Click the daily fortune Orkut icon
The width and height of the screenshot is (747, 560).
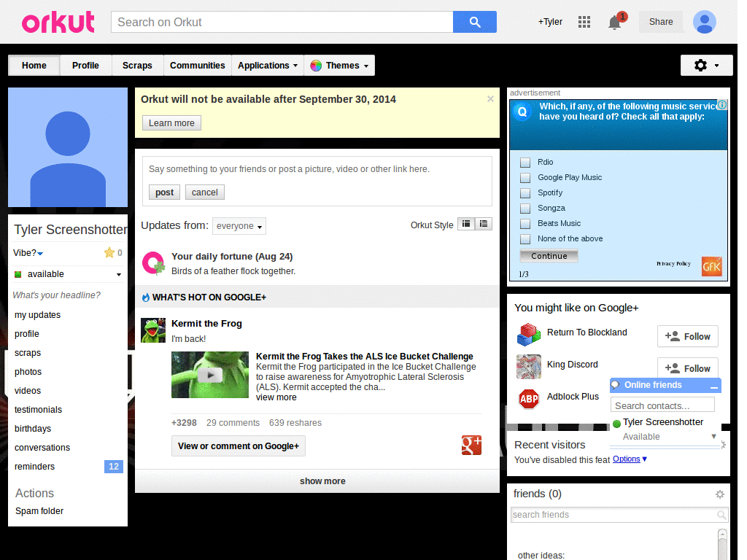[x=153, y=263]
